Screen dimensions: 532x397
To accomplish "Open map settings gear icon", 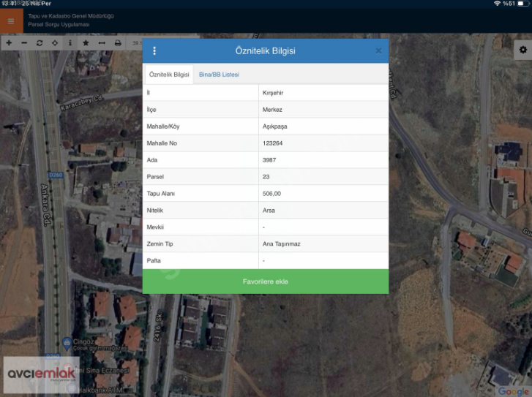I will click(522, 50).
